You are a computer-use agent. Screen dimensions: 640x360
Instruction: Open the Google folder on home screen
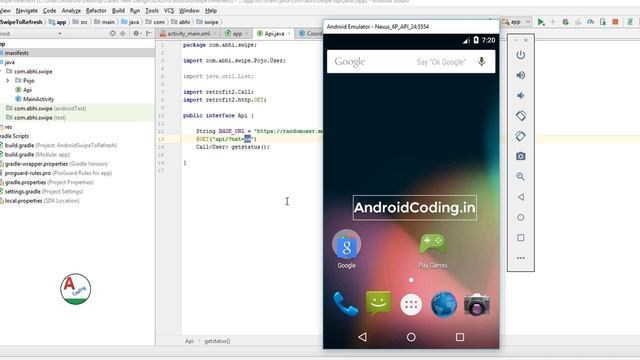346,249
